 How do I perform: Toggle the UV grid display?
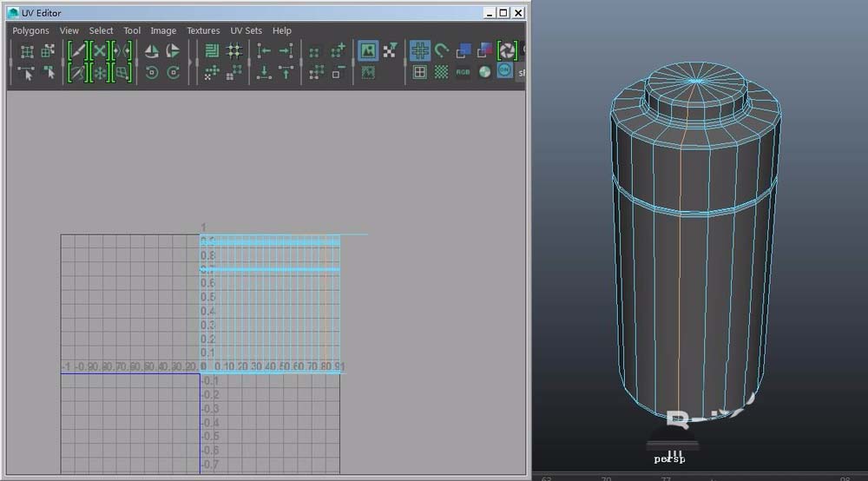(420, 52)
